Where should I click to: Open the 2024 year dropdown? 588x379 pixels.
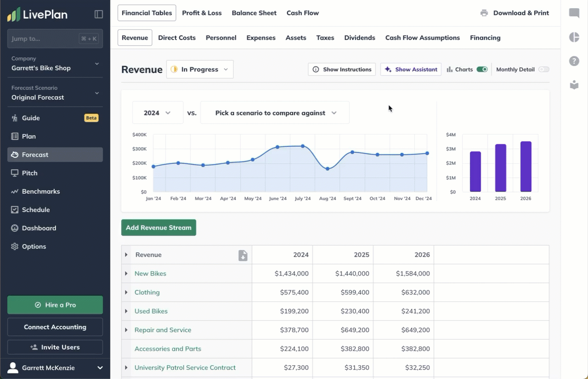click(158, 112)
